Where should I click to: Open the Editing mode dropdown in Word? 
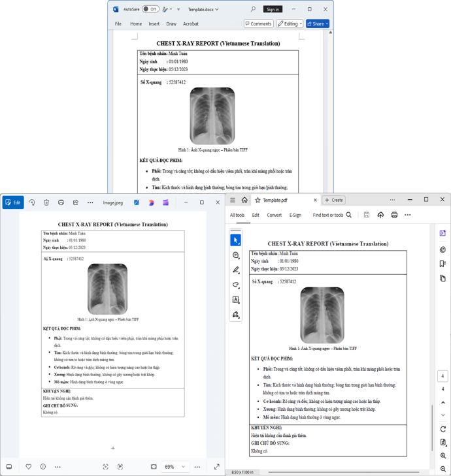(290, 24)
